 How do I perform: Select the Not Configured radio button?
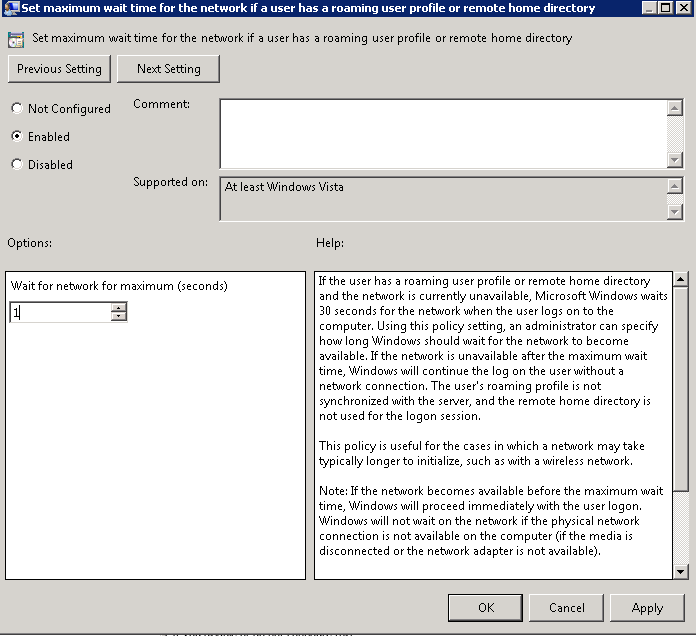(x=17, y=109)
